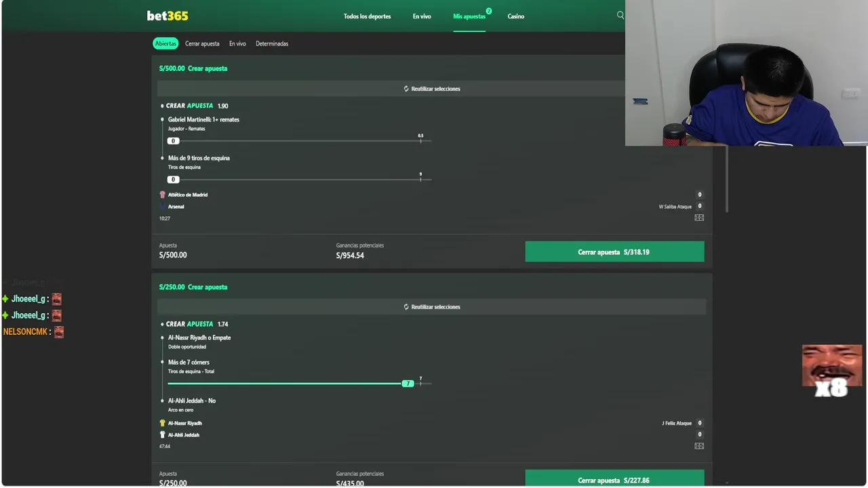The image size is (868, 488).
Task: Click the page vertical scrollbar
Action: pyautogui.click(x=727, y=180)
